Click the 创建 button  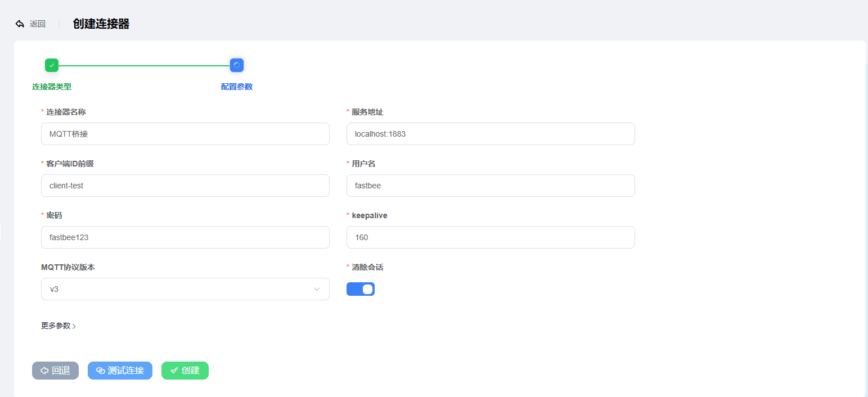click(x=185, y=371)
